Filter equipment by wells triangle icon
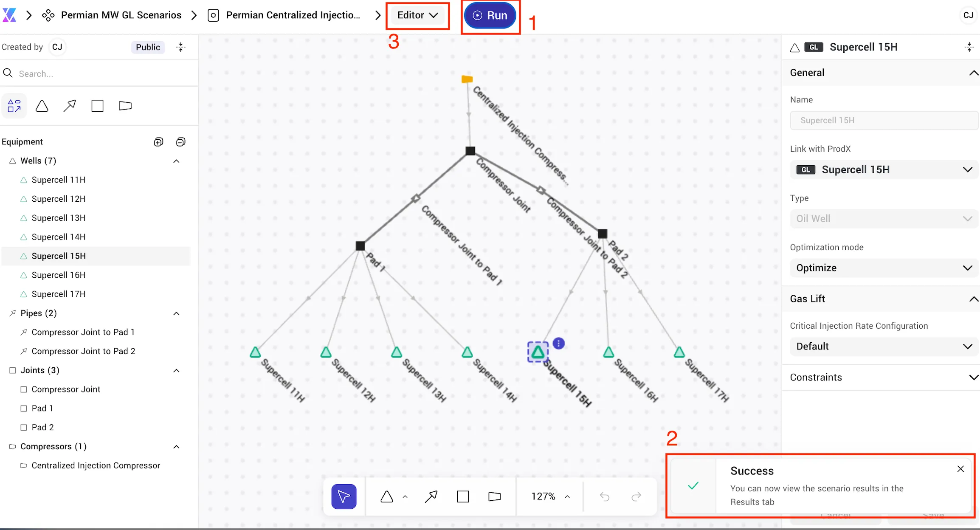980x530 pixels. 42,106
